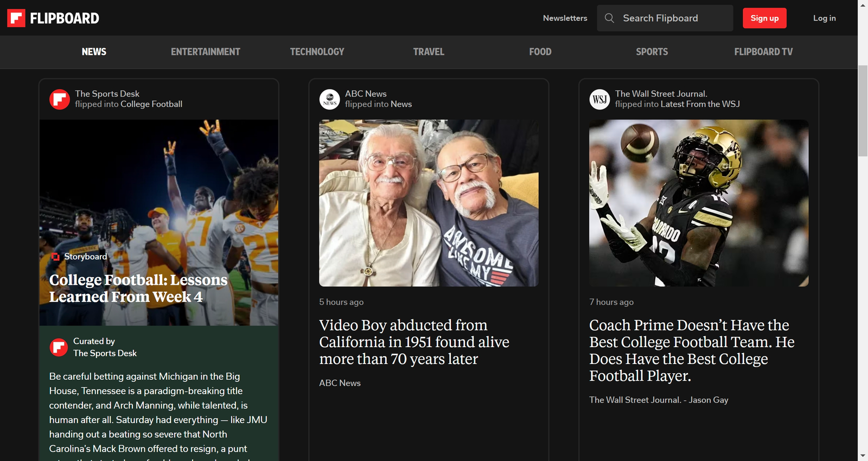This screenshot has height=461, width=868.
Task: Open Latest From the WSJ magazine link
Action: coord(700,104)
